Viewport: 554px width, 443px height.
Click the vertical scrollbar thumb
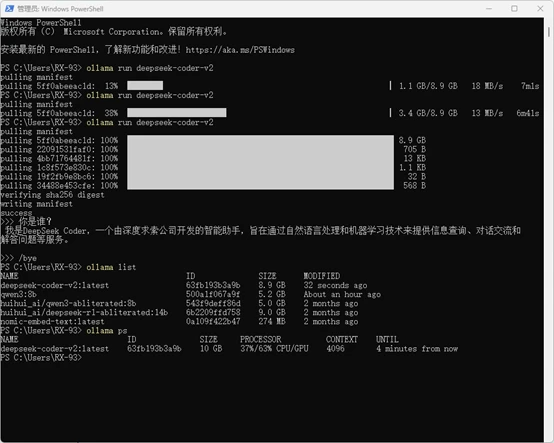549,32
